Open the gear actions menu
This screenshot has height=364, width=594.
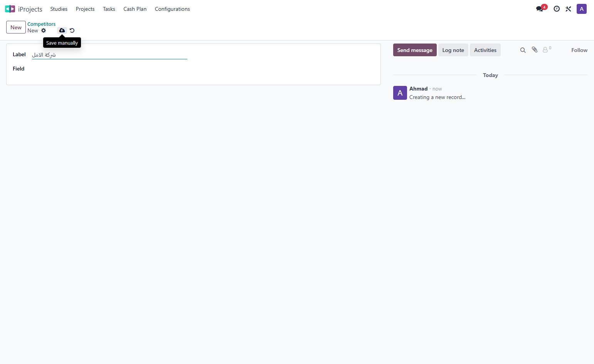pyautogui.click(x=44, y=30)
